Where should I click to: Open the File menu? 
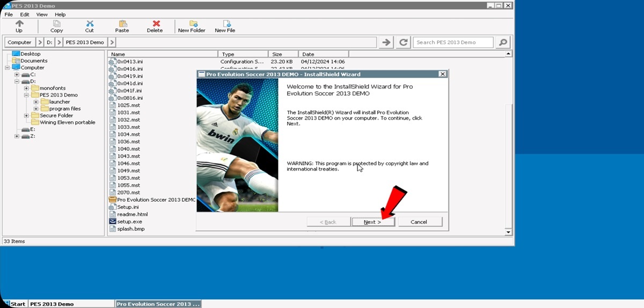pos(9,14)
